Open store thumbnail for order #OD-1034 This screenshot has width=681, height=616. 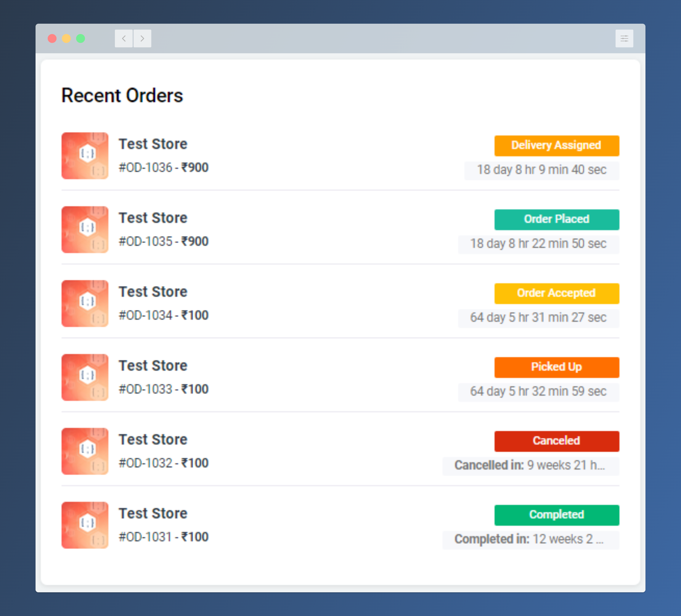85,304
